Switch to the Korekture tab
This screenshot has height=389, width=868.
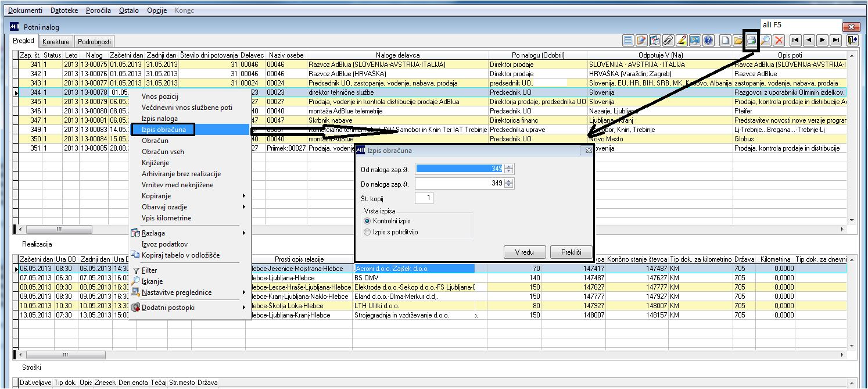pyautogui.click(x=56, y=42)
